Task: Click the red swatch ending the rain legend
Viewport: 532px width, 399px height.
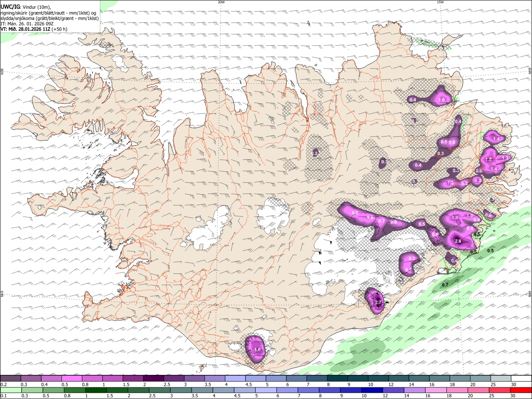Action: pyautogui.click(x=521, y=390)
